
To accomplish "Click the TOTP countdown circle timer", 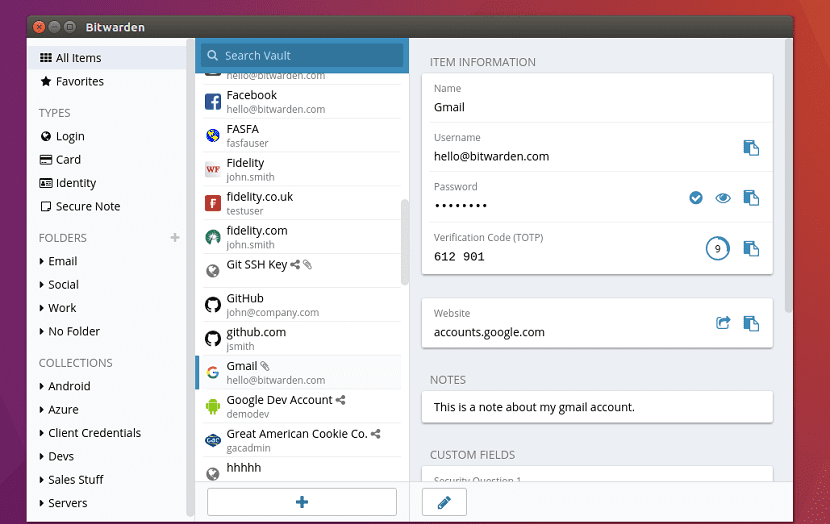I will click(x=717, y=248).
